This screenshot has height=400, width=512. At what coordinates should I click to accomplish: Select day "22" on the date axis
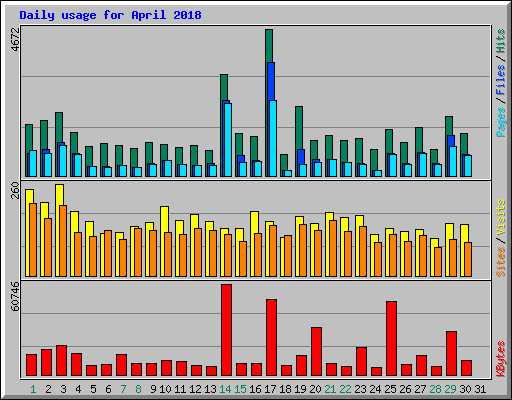[x=345, y=389]
